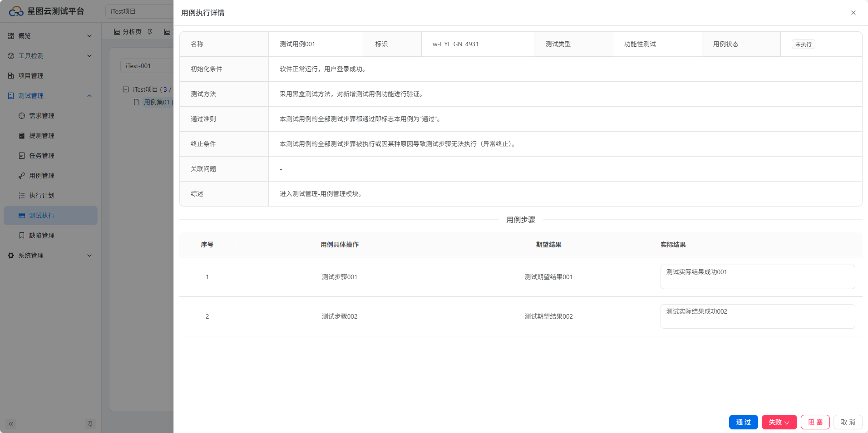Click the 取消 button
This screenshot has width=868, height=433.
[848, 422]
